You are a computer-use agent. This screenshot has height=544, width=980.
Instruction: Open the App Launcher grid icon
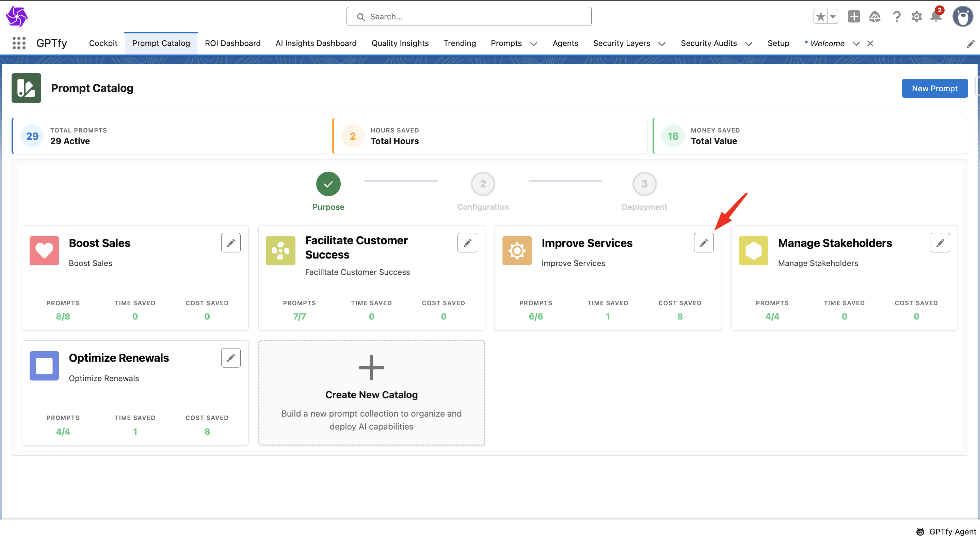coord(19,43)
